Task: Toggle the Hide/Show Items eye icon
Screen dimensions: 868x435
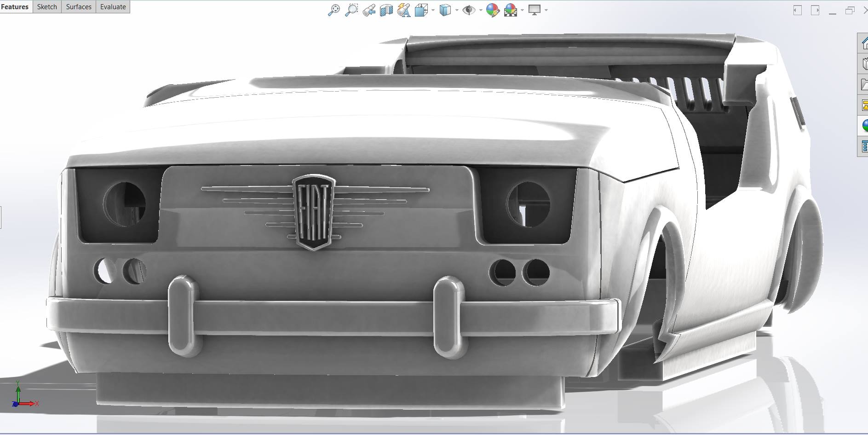Action: [x=469, y=10]
